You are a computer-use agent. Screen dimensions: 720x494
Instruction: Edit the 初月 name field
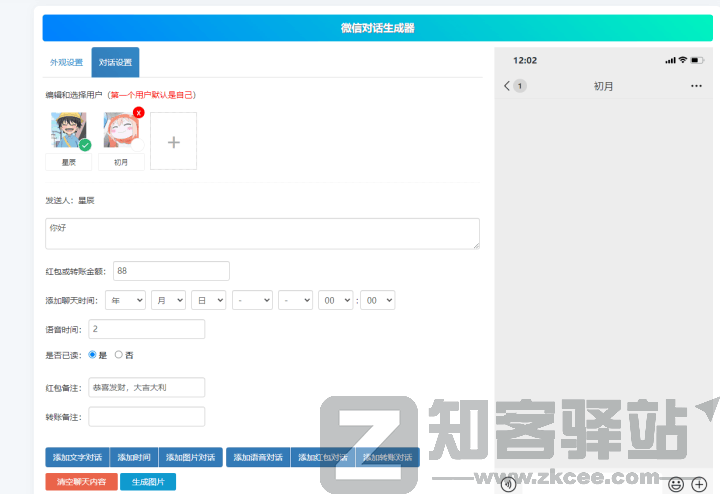[121, 163]
